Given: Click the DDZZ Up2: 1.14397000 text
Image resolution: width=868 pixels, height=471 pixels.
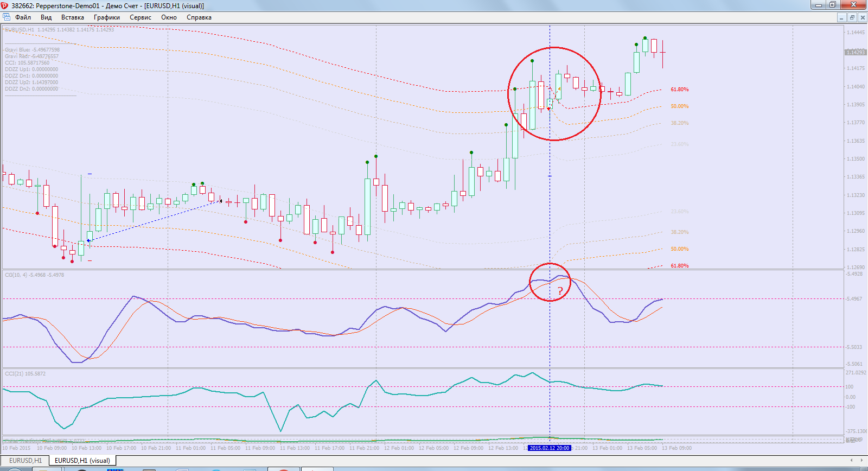Looking at the screenshot, I should pyautogui.click(x=31, y=82).
